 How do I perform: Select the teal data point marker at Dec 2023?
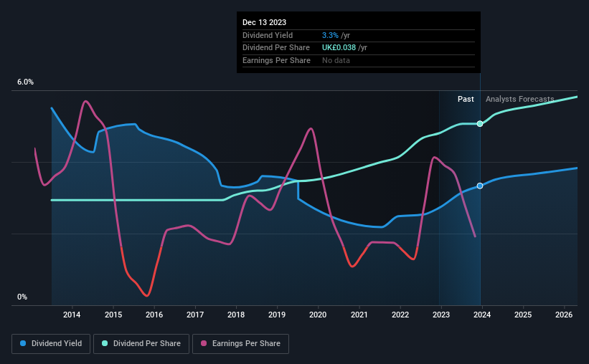[x=480, y=124]
